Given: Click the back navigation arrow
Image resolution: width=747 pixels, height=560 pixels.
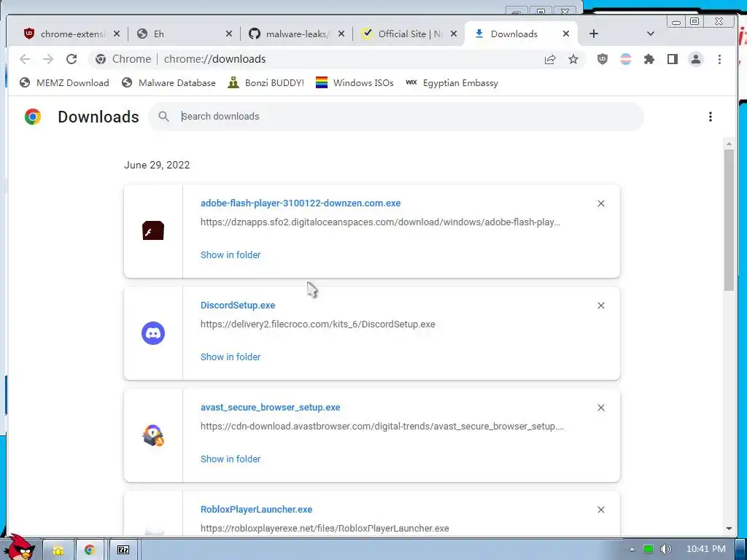Looking at the screenshot, I should 25,59.
